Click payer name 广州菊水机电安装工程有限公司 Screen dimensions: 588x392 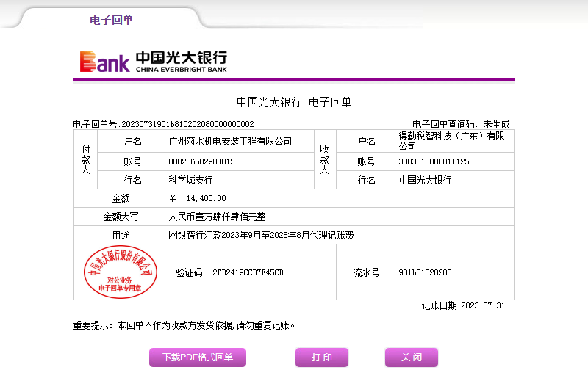pos(230,141)
